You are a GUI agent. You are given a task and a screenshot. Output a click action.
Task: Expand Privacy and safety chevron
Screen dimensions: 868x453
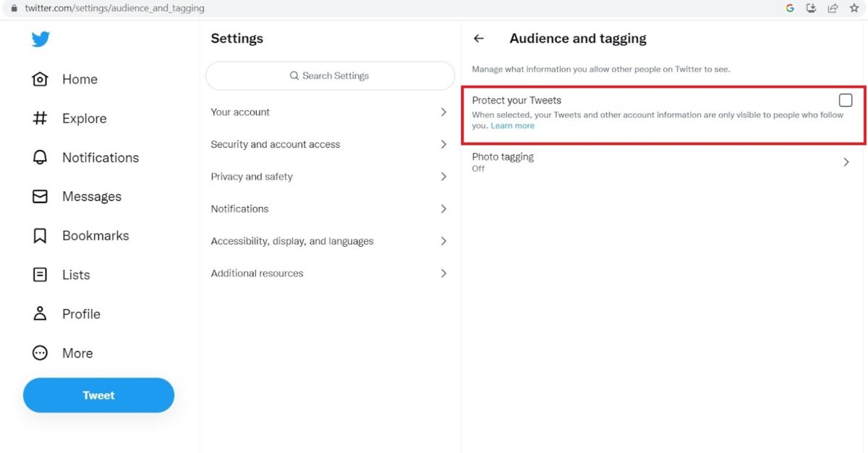point(443,177)
